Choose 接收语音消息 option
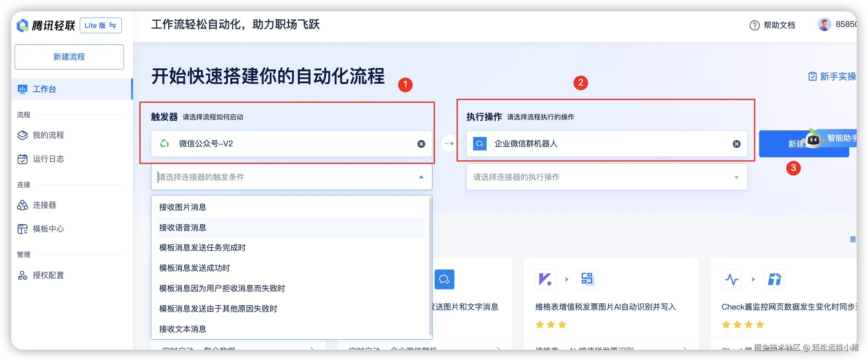The width and height of the screenshot is (868, 361). [183, 228]
